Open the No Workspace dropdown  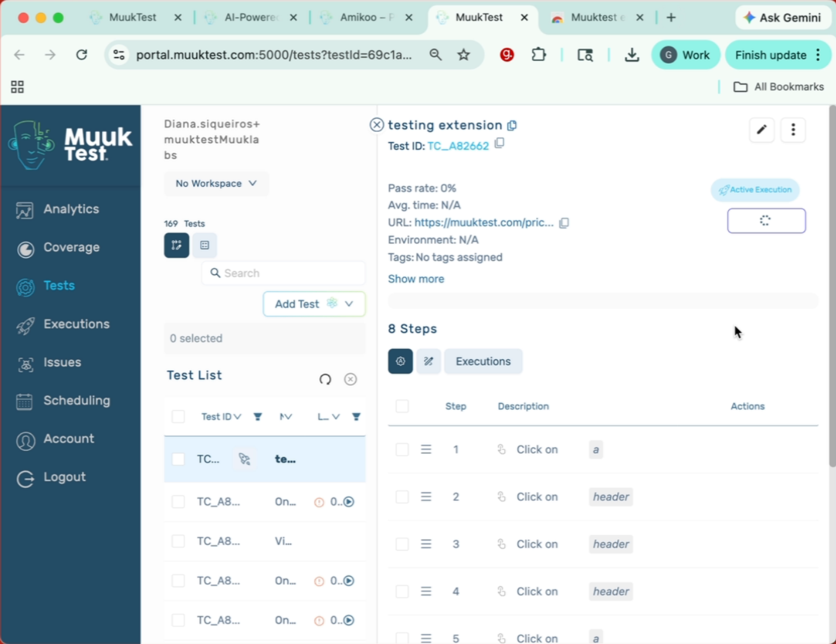pyautogui.click(x=216, y=184)
